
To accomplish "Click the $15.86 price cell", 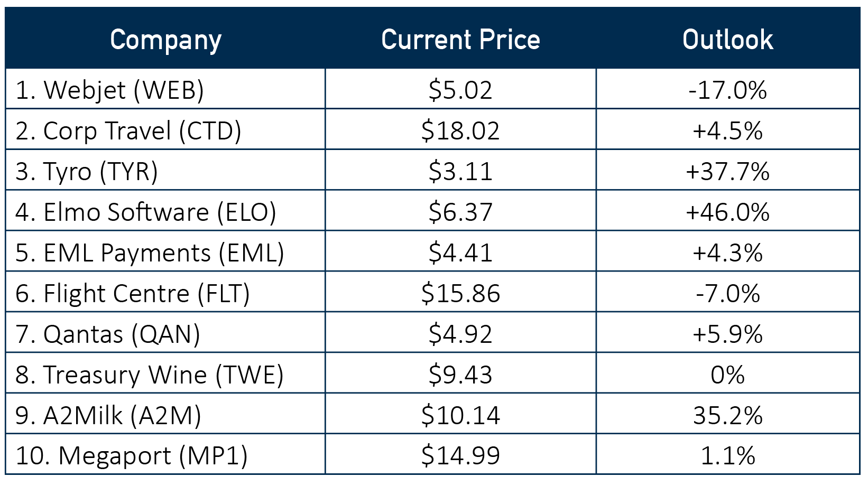I will pyautogui.click(x=460, y=293).
